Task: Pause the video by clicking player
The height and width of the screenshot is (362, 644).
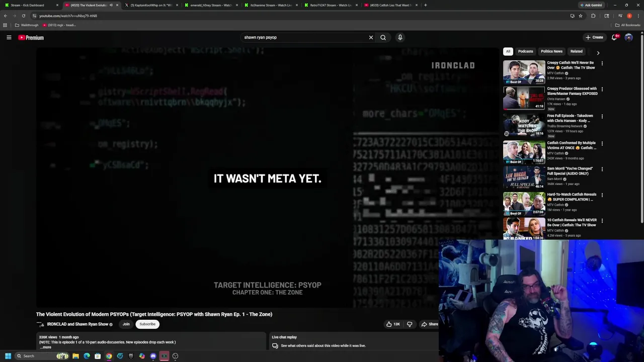Action: [x=267, y=177]
